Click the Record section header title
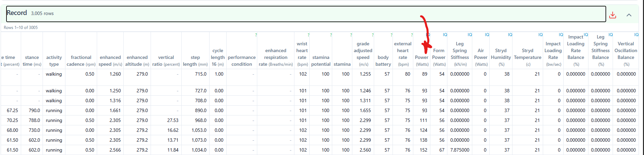The width and height of the screenshot is (644, 155). 17,13
